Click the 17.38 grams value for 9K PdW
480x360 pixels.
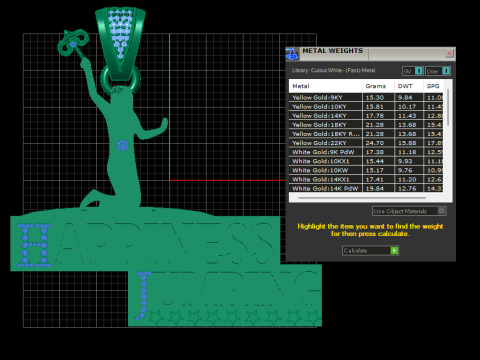[375, 152]
